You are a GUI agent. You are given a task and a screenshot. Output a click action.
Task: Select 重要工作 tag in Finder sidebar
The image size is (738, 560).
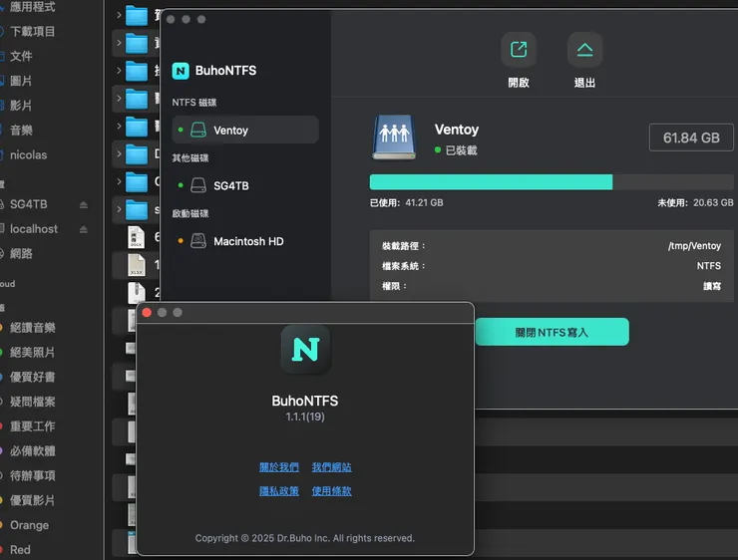33,426
